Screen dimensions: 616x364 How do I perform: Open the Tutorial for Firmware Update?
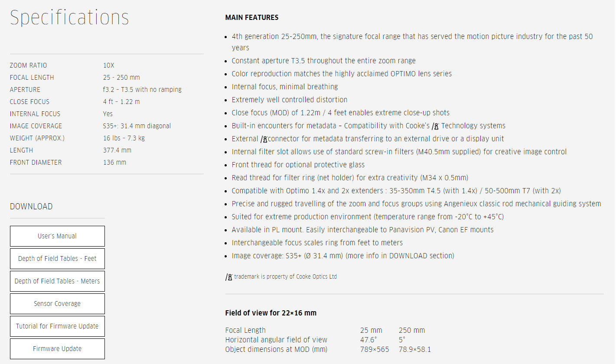point(57,326)
